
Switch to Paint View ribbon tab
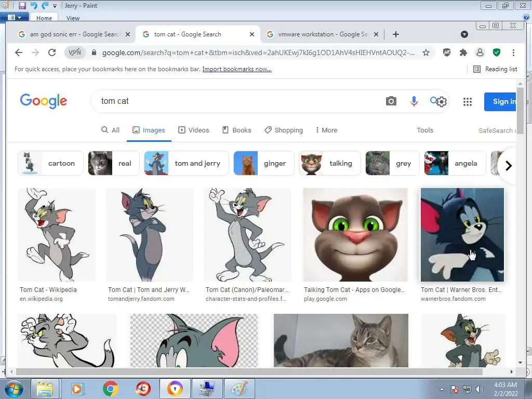pos(73,18)
